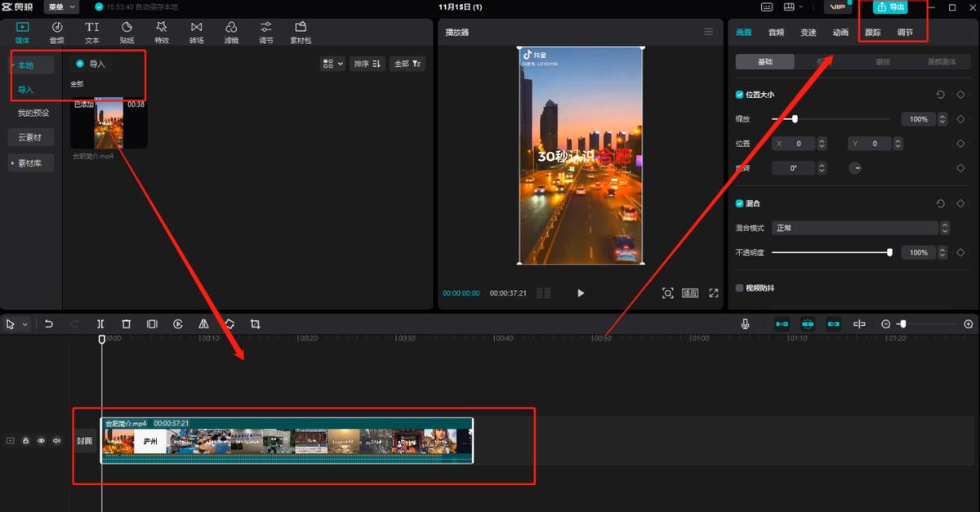Viewport: 980px width, 512px height.
Task: Open the 转场 (Transitions) panel
Action: 197,32
